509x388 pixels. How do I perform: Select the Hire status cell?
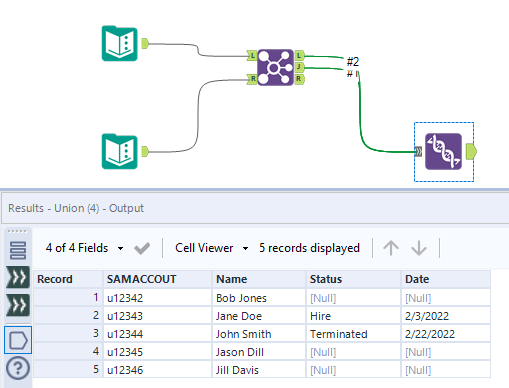tap(353, 316)
